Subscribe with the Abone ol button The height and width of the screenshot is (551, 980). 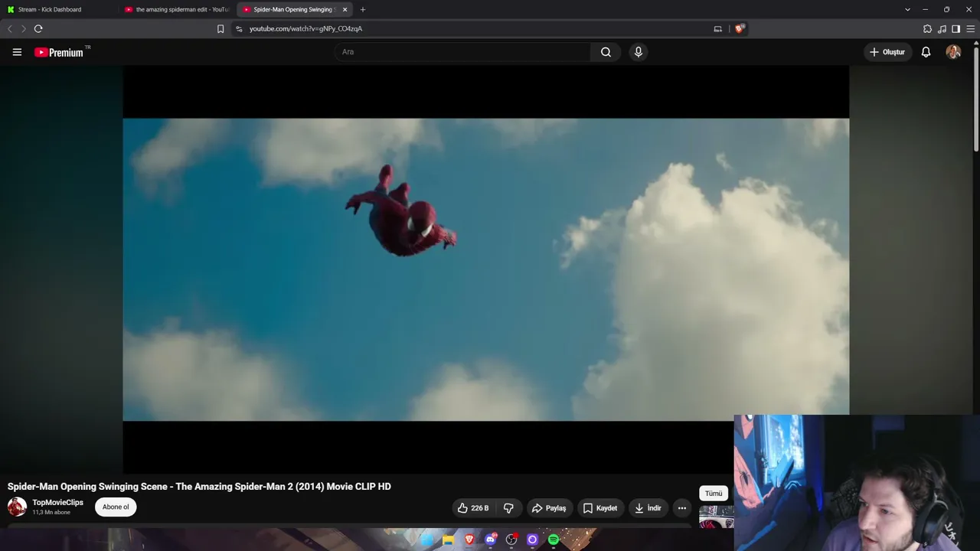tap(116, 507)
